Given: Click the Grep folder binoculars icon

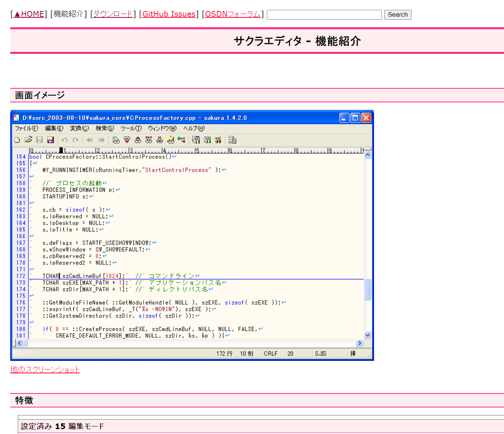Looking at the screenshot, I should click(x=171, y=140).
